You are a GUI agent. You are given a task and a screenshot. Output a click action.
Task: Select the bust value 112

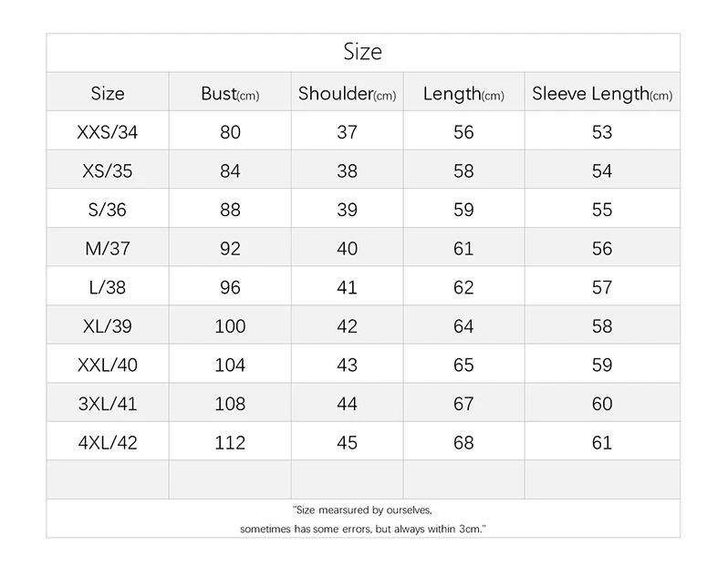click(230, 443)
